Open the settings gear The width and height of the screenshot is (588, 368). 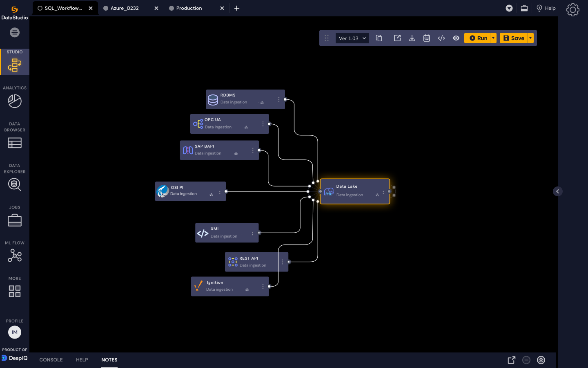(573, 9)
